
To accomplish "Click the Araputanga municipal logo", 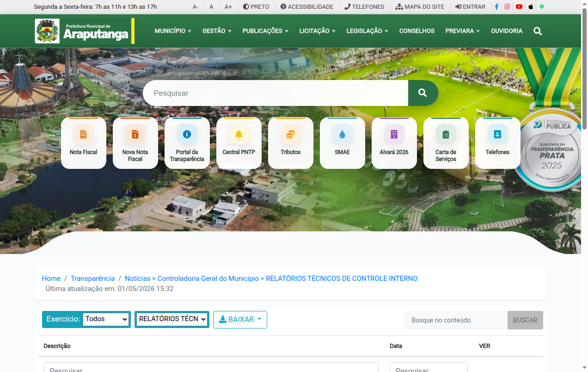I will [85, 31].
